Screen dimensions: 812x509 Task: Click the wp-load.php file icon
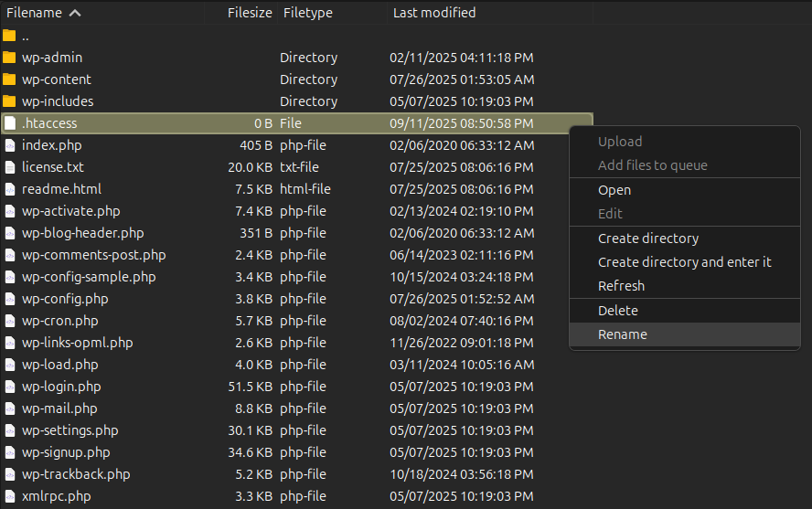[x=10, y=365]
